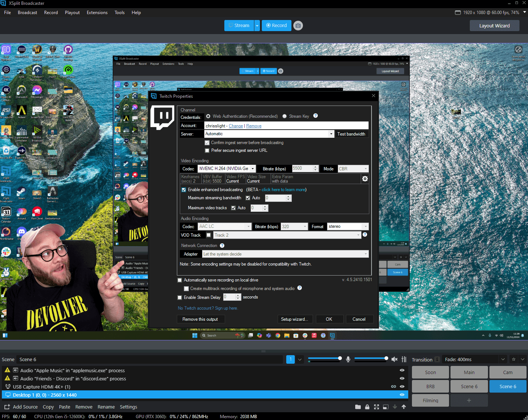Click the help icon beside multitrack recording option
The image size is (528, 420).
click(300, 288)
